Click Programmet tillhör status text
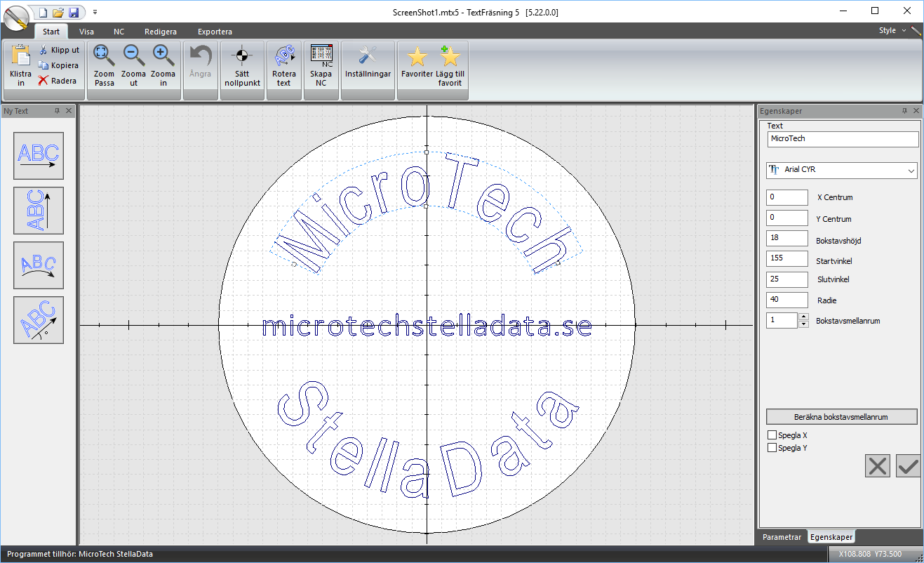 80,554
